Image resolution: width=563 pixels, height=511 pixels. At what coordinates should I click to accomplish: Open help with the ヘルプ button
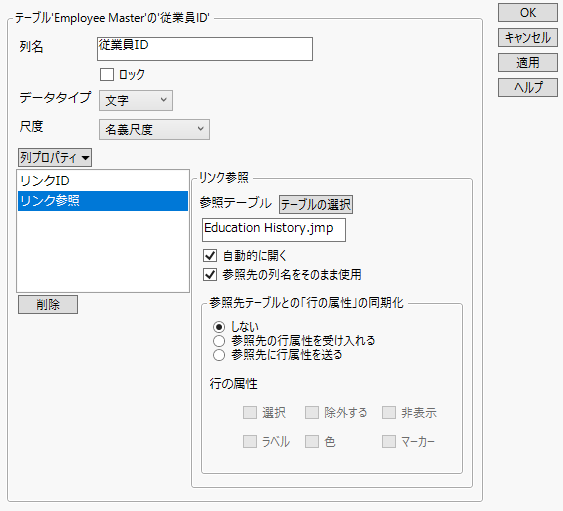click(527, 87)
